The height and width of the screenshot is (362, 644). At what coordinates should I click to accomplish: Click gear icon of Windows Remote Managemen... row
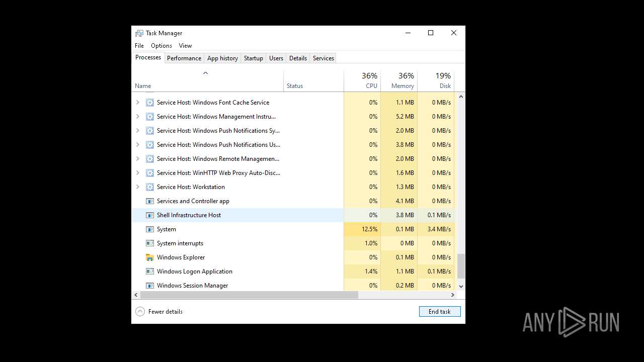click(x=149, y=159)
